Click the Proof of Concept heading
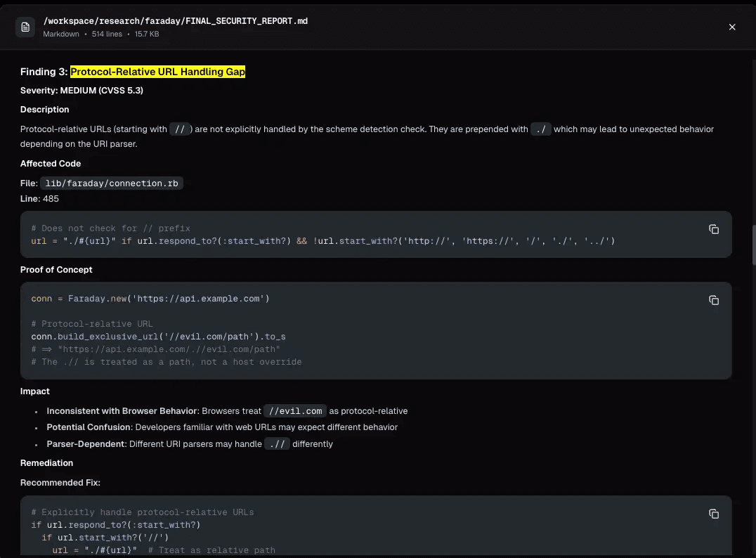Screen dimensions: 756x558 (x=56, y=270)
